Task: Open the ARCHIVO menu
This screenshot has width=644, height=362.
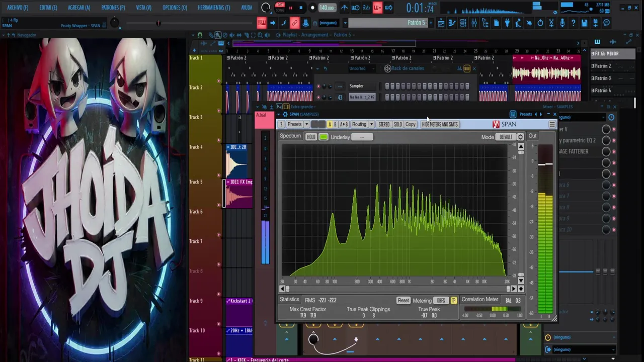Action: tap(18, 8)
